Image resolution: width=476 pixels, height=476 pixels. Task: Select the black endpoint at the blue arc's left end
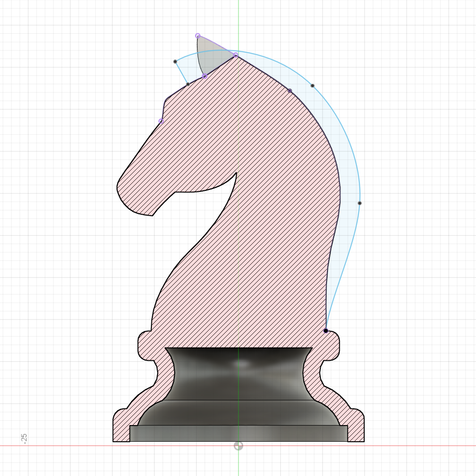coord(175,61)
